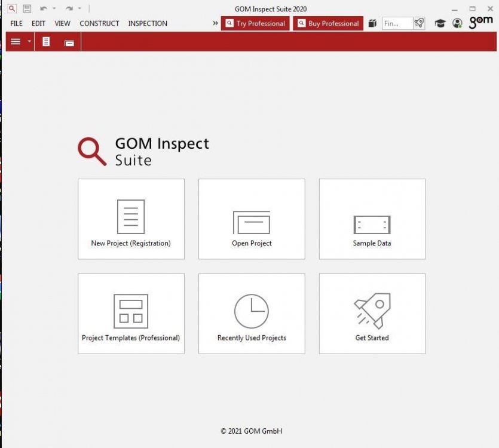Click the Try Professional button

(x=255, y=23)
